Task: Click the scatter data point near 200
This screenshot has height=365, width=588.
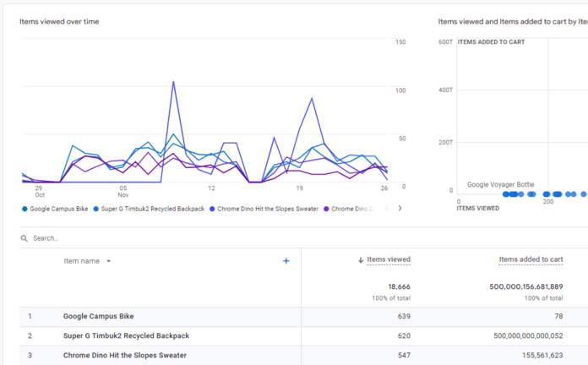Action: (x=547, y=194)
